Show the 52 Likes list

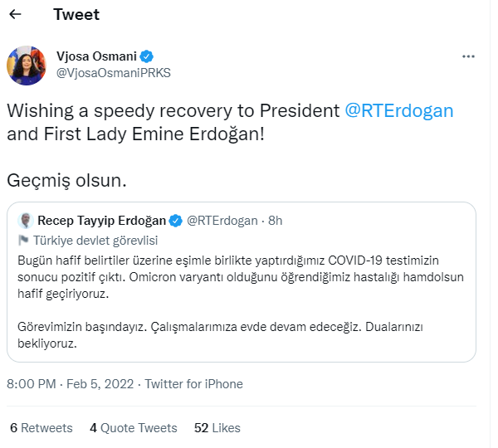click(x=217, y=428)
